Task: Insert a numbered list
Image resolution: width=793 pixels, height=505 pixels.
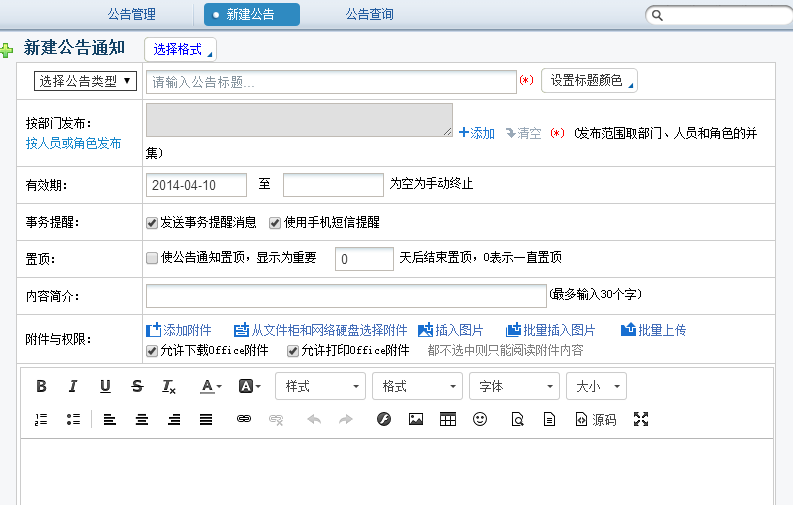Action: click(41, 420)
